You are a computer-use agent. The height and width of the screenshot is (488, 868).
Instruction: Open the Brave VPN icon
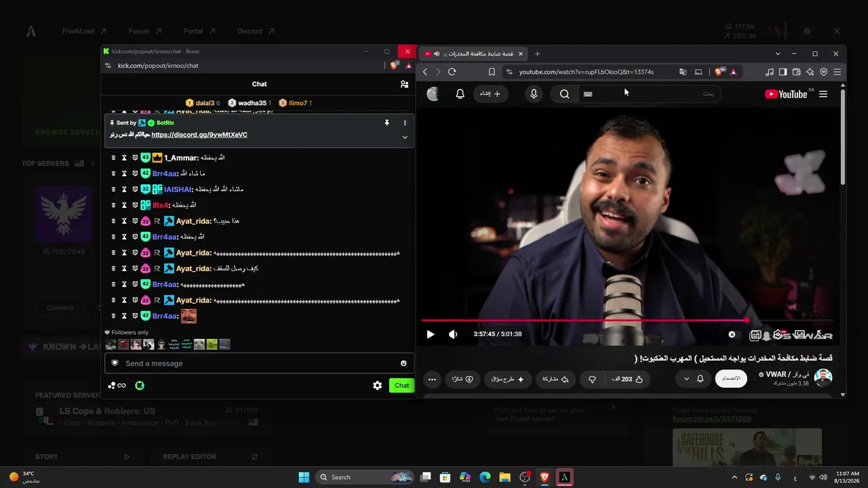pos(824,72)
